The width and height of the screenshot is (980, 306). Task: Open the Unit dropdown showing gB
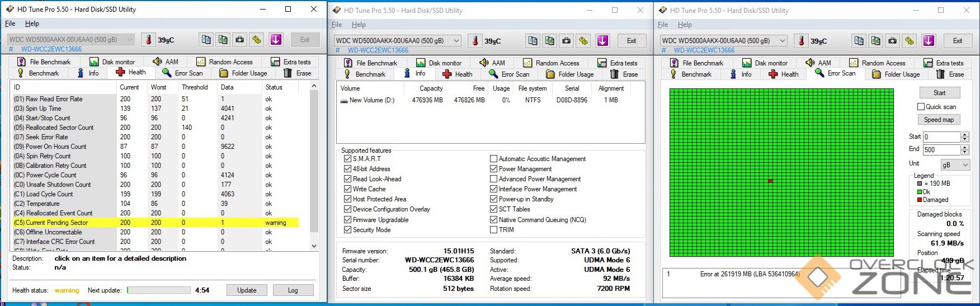(955, 164)
